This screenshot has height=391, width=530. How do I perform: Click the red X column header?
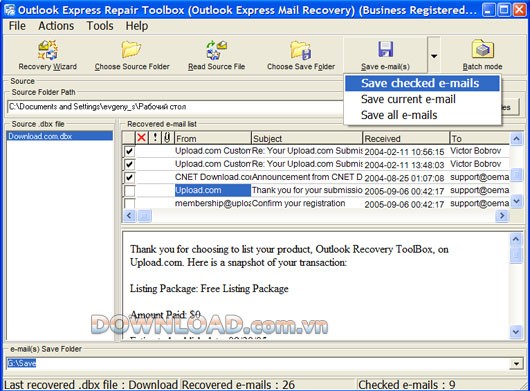(142, 138)
